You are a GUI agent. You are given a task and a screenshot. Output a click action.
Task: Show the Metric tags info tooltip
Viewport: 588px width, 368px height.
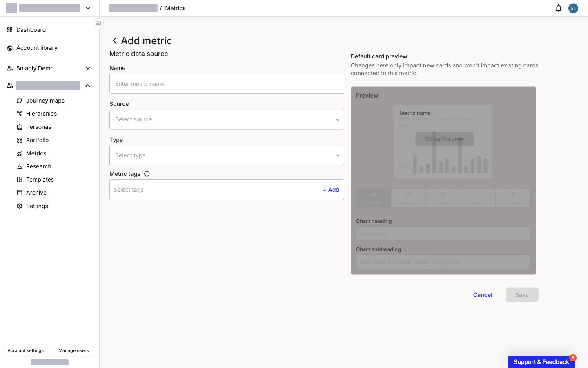point(147,174)
